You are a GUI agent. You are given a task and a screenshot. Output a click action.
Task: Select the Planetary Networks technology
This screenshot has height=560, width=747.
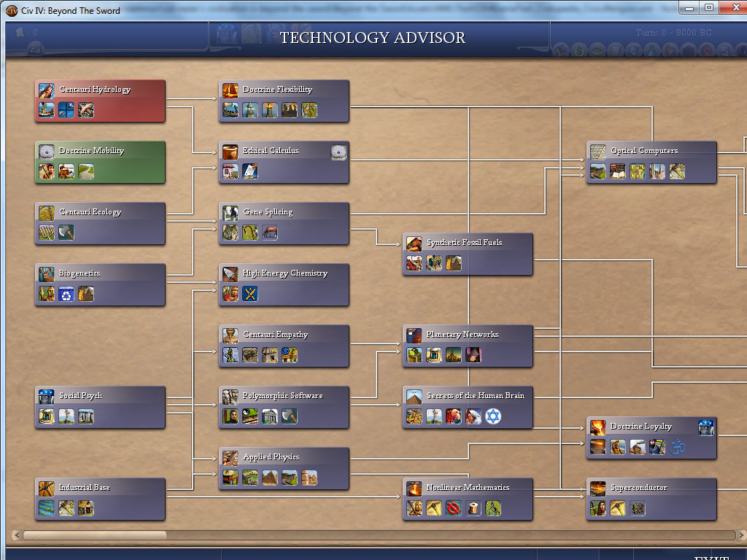468,346
